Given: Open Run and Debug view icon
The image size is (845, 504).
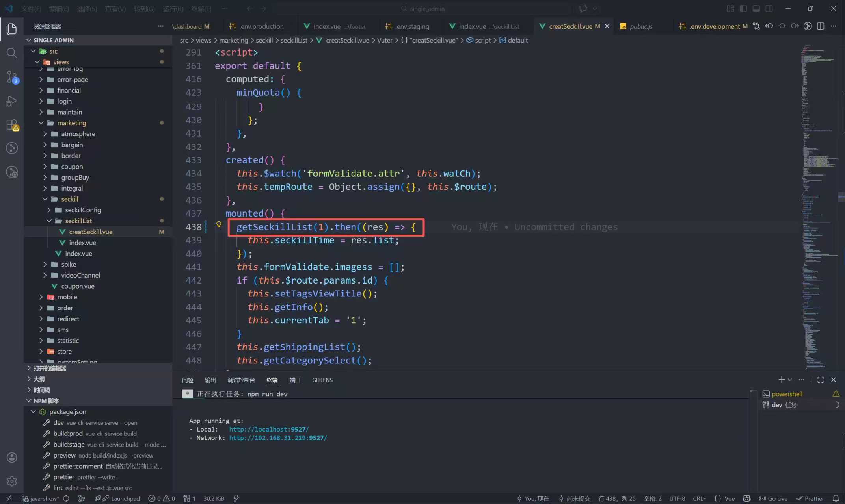Looking at the screenshot, I should tap(12, 101).
